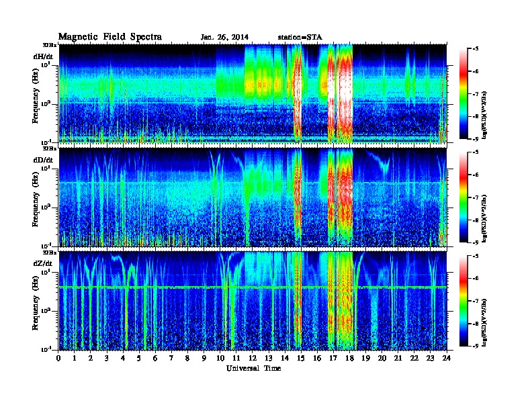Click the "0" hour tick label
The width and height of the screenshot is (532, 411).
click(x=58, y=359)
